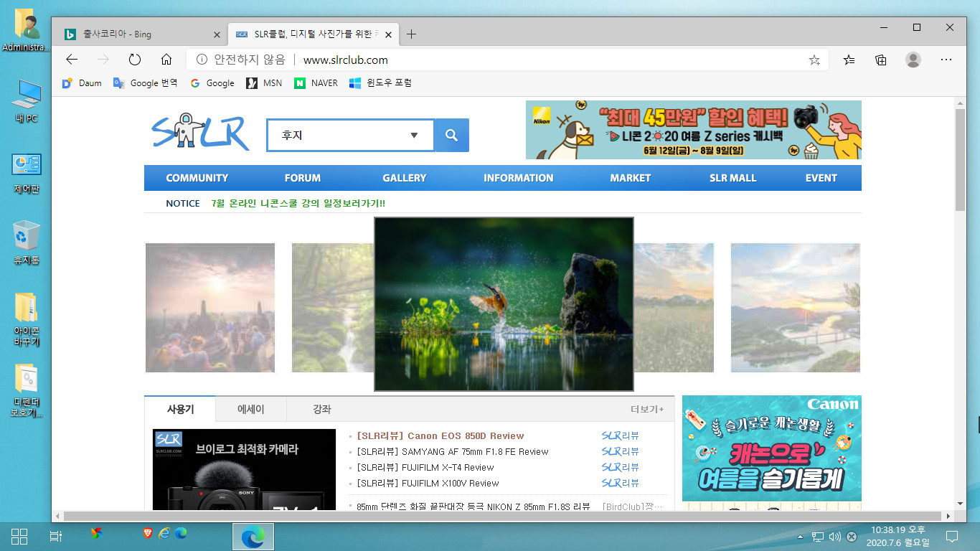Open the 7월 온라인 니콘스쿨 notice link

(298, 204)
